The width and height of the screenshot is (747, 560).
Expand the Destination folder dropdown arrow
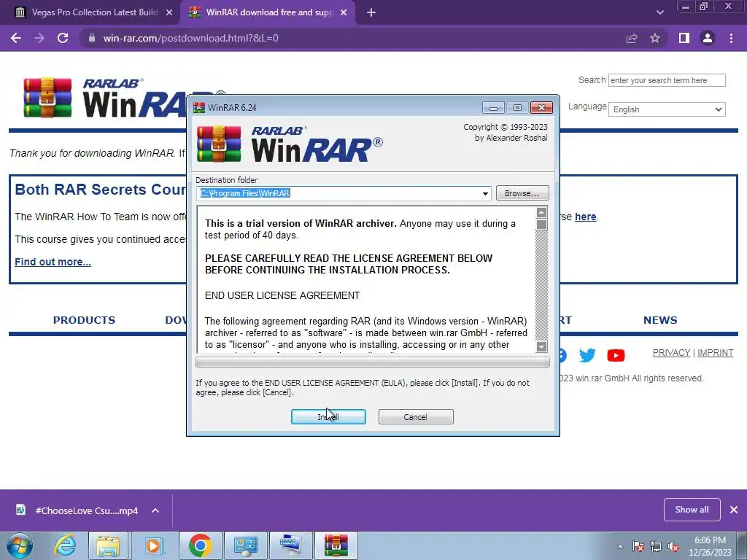pos(485,193)
